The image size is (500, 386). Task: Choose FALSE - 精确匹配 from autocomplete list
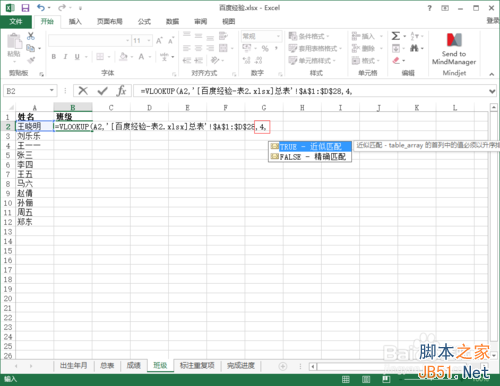pos(310,157)
